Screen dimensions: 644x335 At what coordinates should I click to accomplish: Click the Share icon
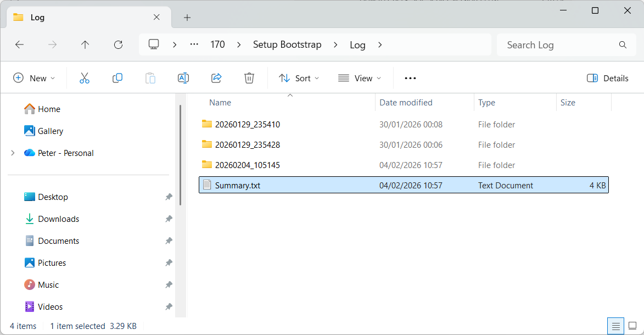(216, 78)
